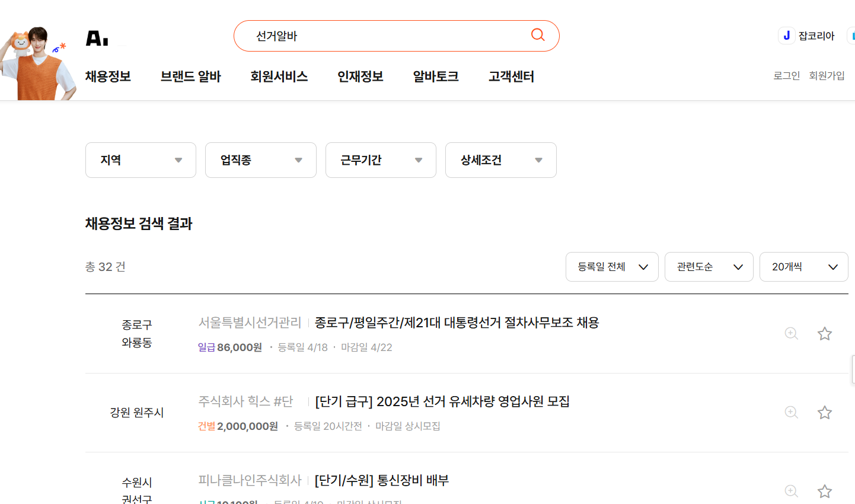855x504 pixels.
Task: Expand the 업직종 filter
Action: [x=260, y=160]
